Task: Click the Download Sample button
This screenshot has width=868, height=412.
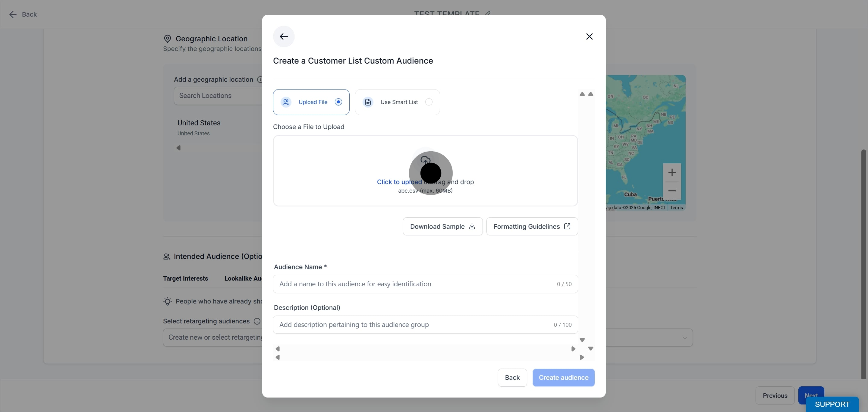Action: pos(443,226)
